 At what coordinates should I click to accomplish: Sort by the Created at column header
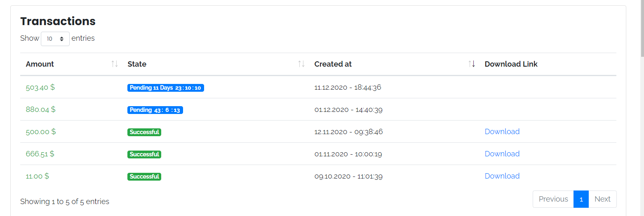(333, 64)
